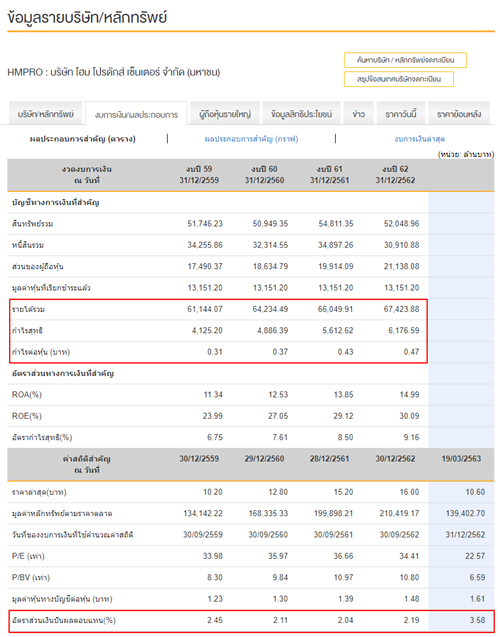Click total revenue value 66,049.91
500x637 pixels.
(x=335, y=309)
